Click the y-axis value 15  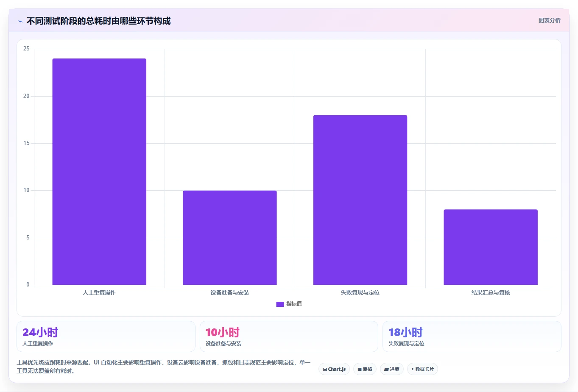point(26,143)
